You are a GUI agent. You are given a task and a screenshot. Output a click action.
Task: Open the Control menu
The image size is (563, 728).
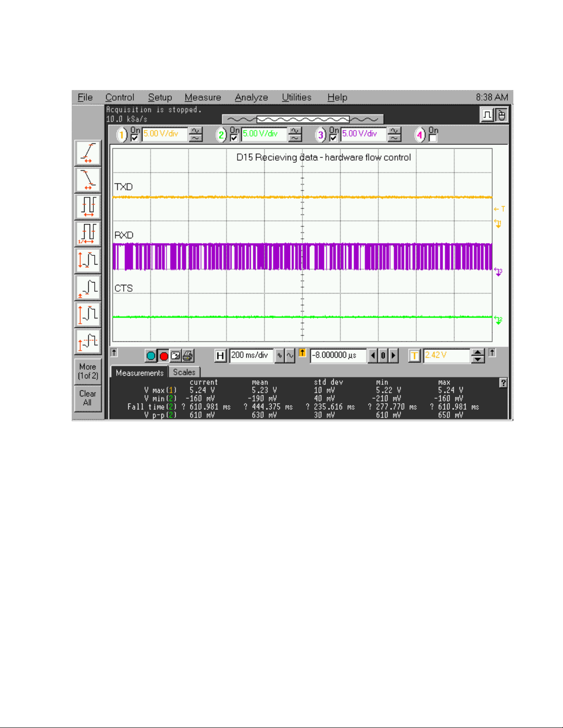coord(119,97)
